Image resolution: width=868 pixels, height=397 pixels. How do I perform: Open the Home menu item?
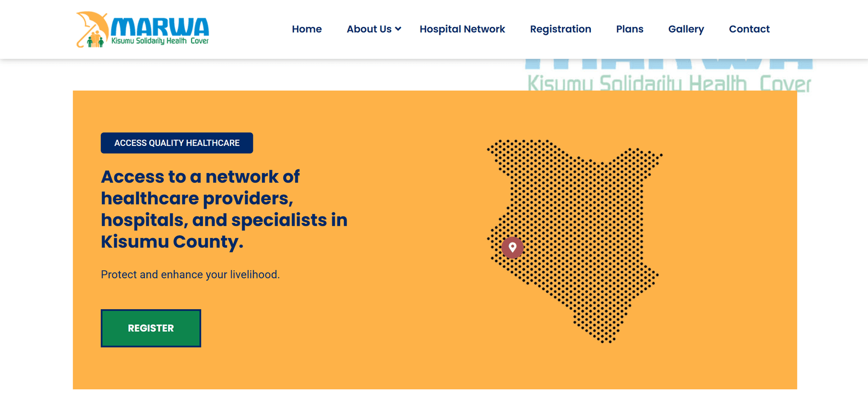click(307, 29)
